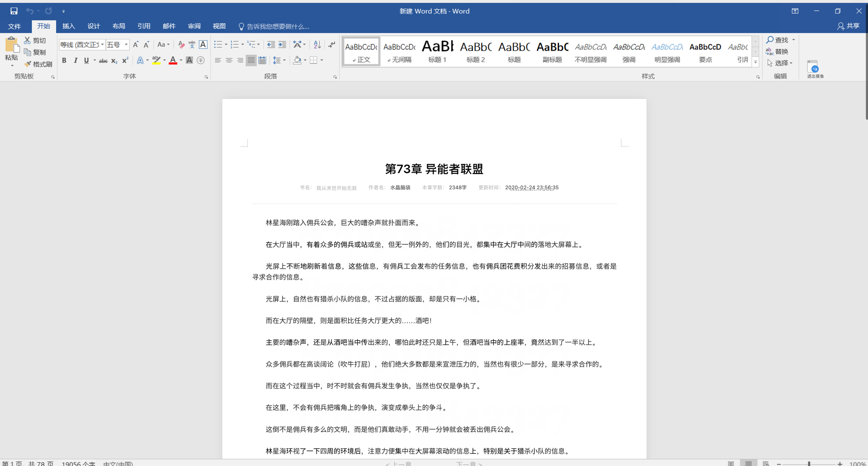
Task: Switch to the 审阅 Review tab
Action: 194,26
